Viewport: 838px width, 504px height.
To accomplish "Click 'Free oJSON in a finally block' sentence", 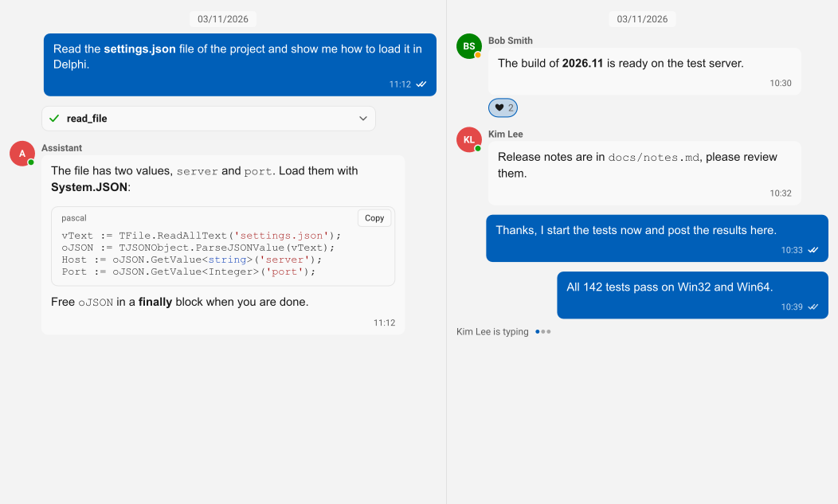I will (x=179, y=302).
